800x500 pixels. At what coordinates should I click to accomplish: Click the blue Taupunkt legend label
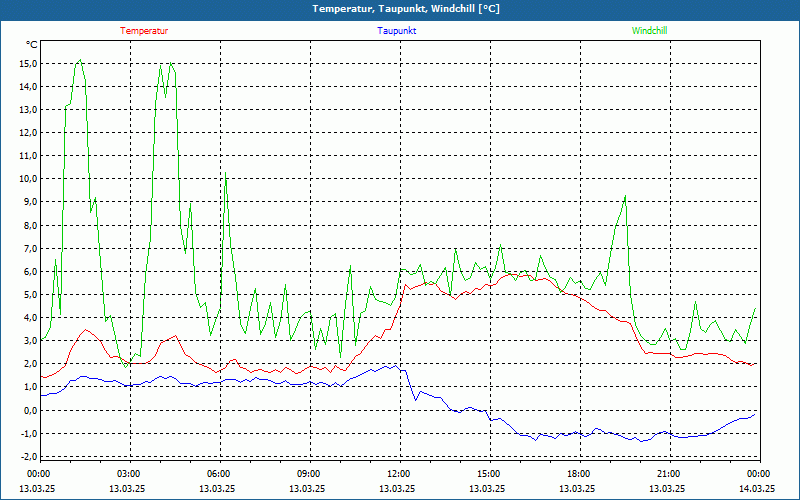click(x=396, y=31)
